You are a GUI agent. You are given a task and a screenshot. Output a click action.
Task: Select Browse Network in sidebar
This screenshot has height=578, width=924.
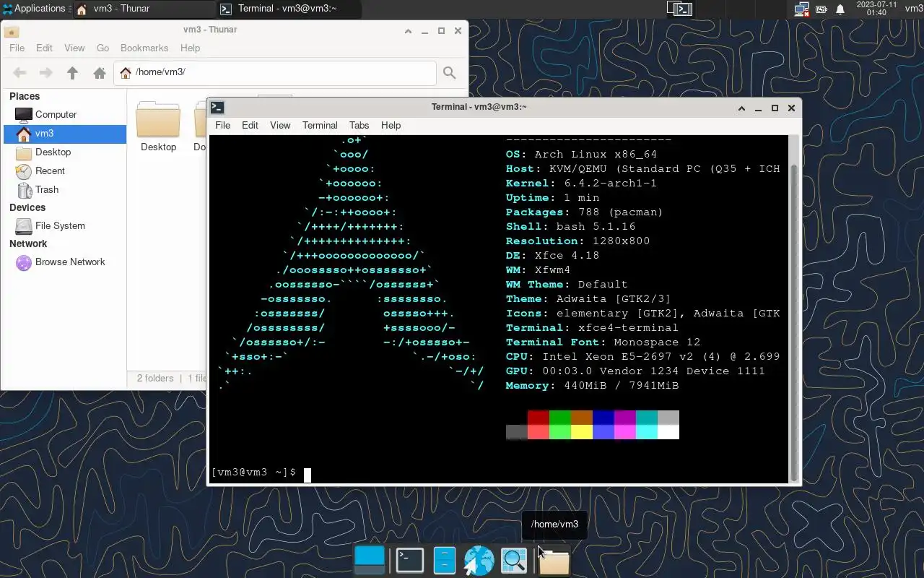(65, 262)
